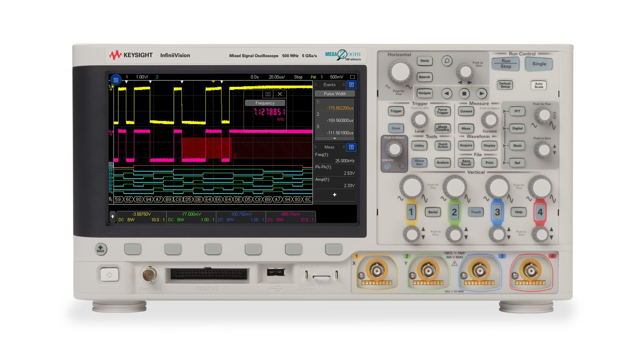Open the Pulse Width selector in Events panel
Image resolution: width=644 pixels, height=362 pixels.
pyautogui.click(x=335, y=94)
